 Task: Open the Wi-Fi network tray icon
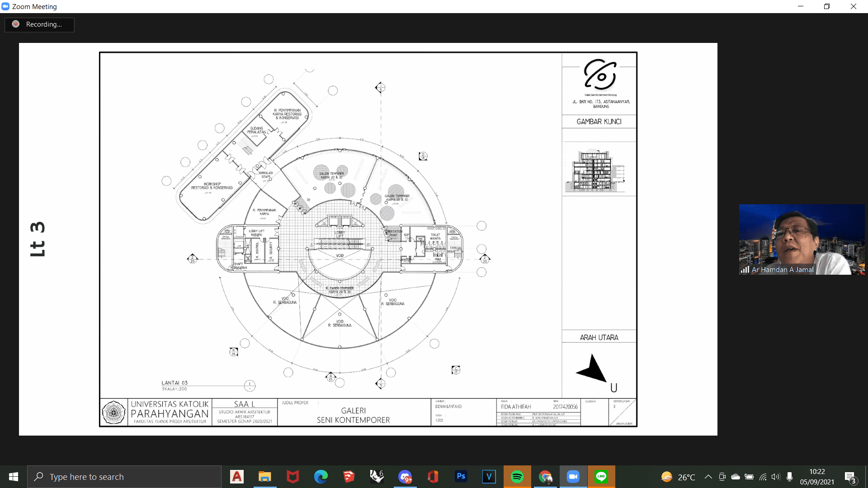click(763, 477)
